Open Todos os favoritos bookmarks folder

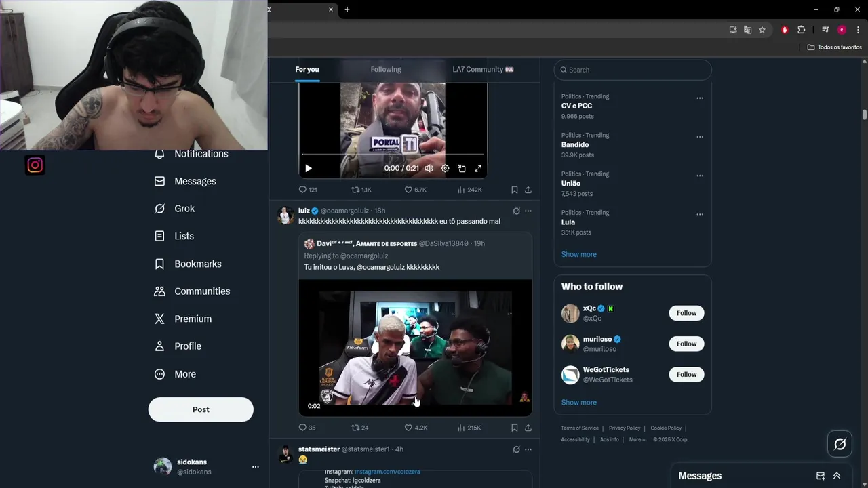[x=834, y=47]
